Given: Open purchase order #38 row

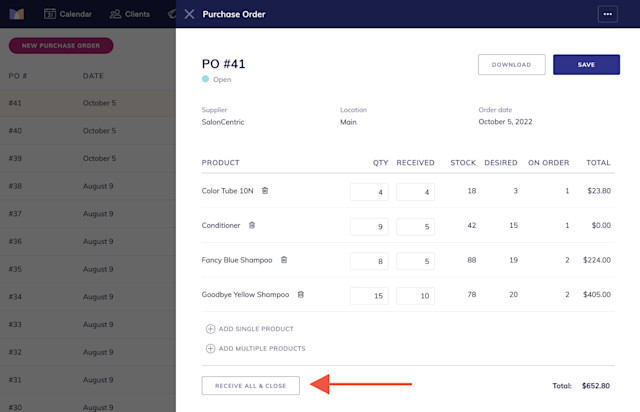Looking at the screenshot, I should (88, 186).
